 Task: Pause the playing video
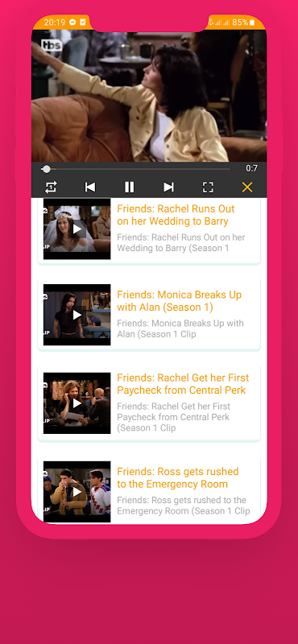click(129, 188)
